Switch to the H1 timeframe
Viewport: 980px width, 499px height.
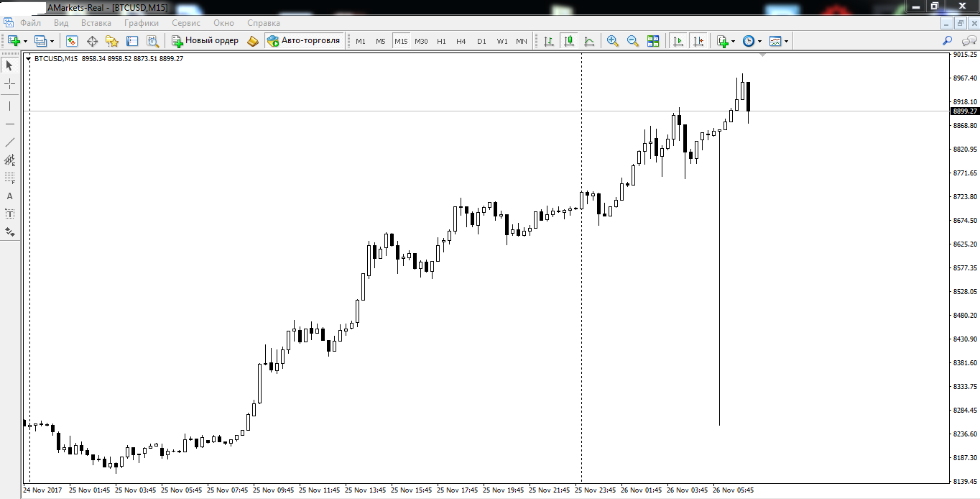click(441, 41)
